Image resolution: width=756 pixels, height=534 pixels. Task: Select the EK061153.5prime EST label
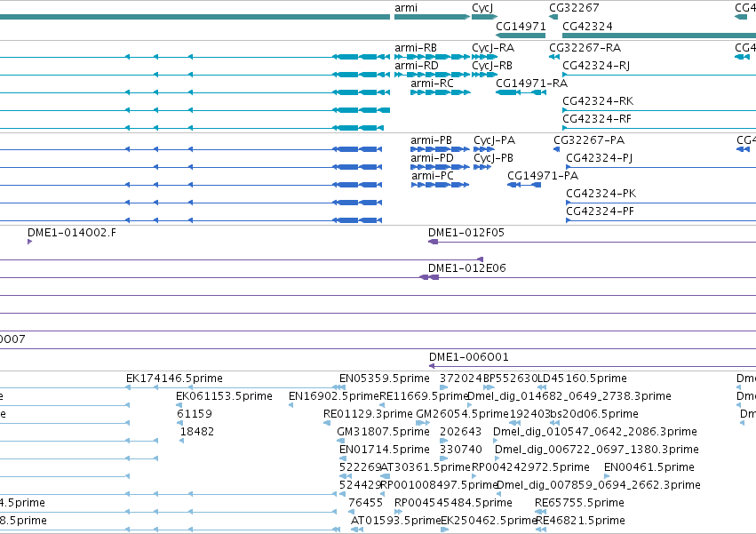[224, 396]
